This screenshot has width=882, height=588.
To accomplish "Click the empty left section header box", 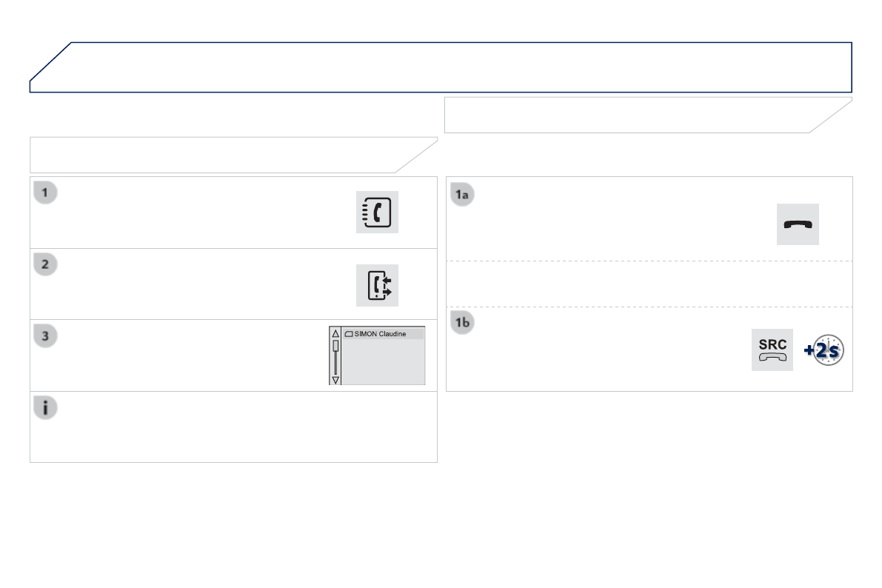I will [222, 155].
